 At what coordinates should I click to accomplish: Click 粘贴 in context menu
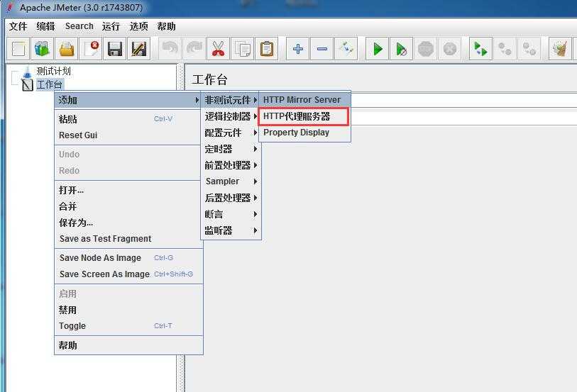(x=128, y=119)
